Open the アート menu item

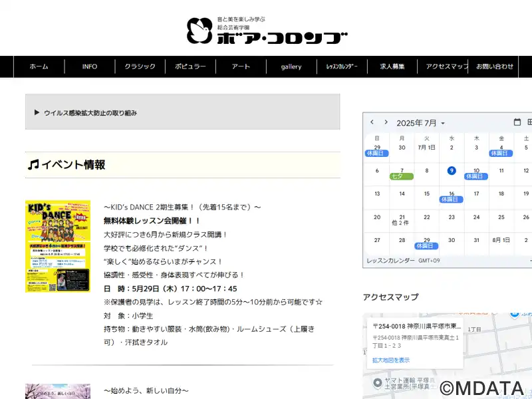point(241,66)
